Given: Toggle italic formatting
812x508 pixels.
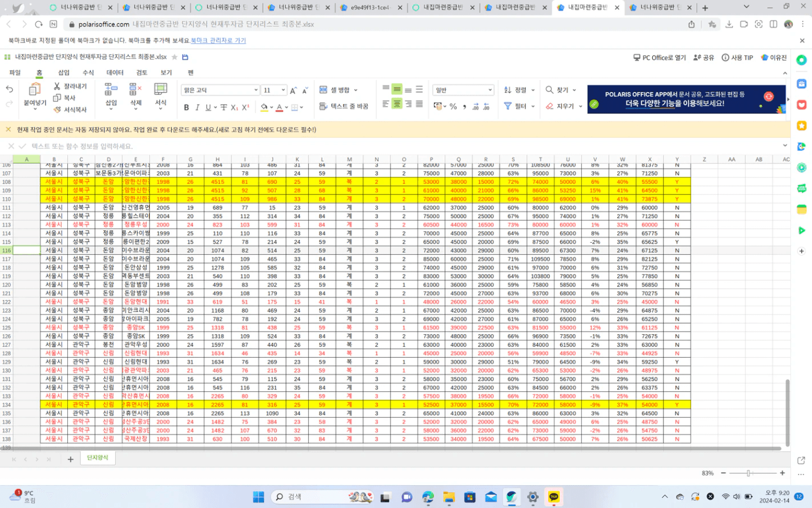Looking at the screenshot, I should pyautogui.click(x=197, y=108).
